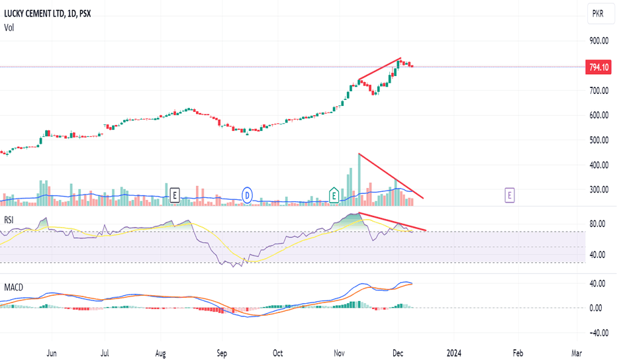This screenshot has height=364, width=617.
Task: Click the Jun label on time axis
Action: [x=52, y=353]
